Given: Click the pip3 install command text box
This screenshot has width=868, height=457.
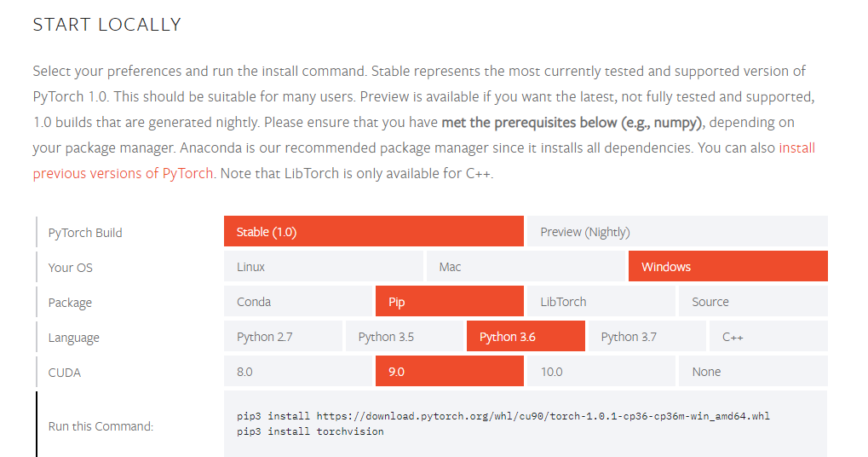Looking at the screenshot, I should click(525, 424).
